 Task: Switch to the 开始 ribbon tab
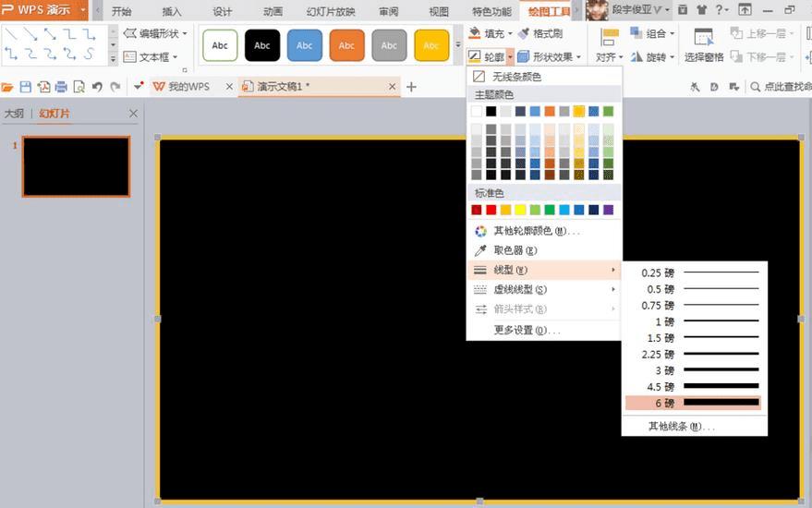(121, 11)
